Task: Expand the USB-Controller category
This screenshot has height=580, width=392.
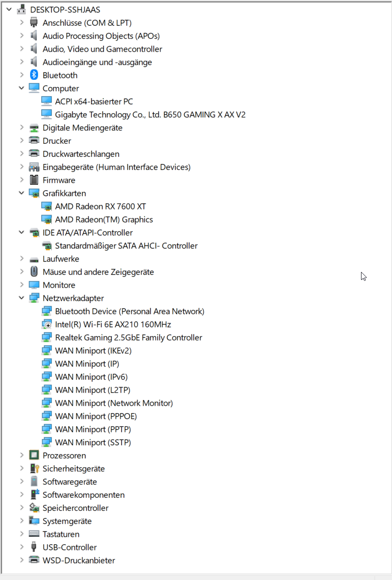Action: (22, 547)
